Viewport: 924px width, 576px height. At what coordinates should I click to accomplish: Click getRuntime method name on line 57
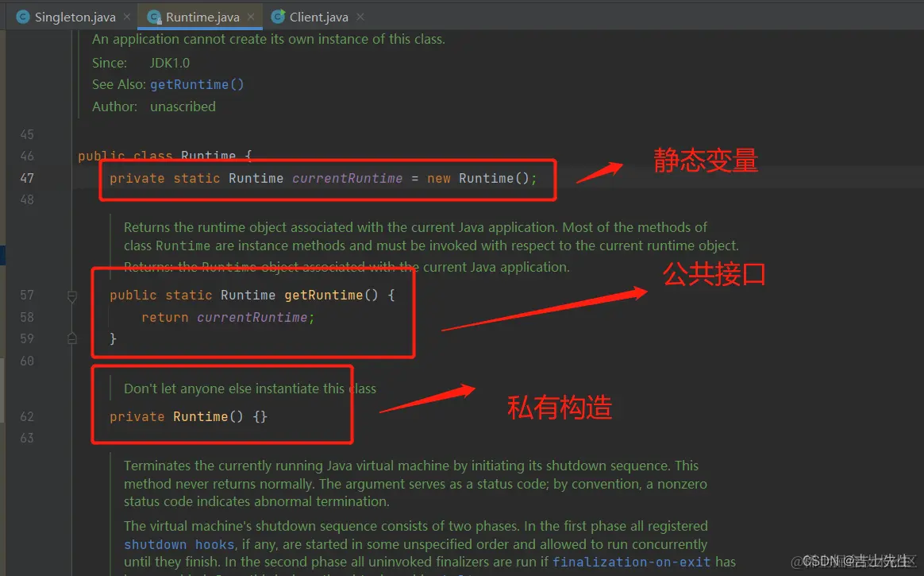(x=324, y=295)
